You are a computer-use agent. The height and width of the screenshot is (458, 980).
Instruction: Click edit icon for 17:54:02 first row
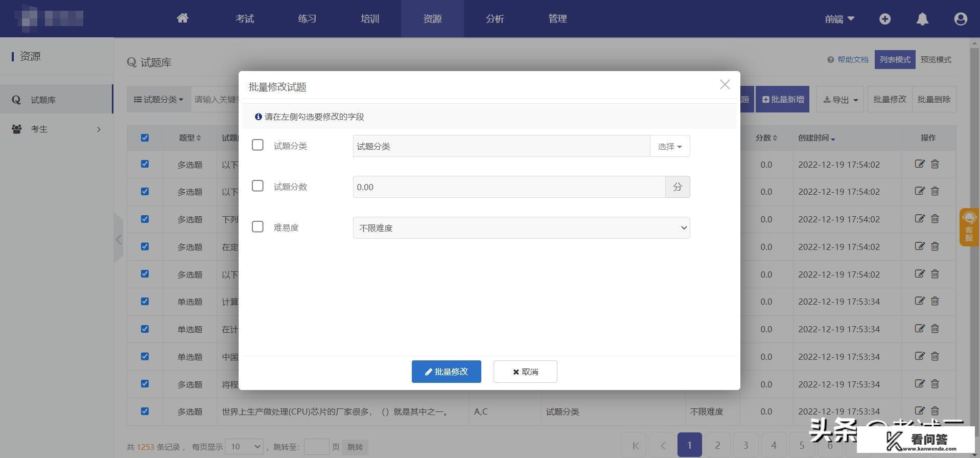tap(920, 164)
